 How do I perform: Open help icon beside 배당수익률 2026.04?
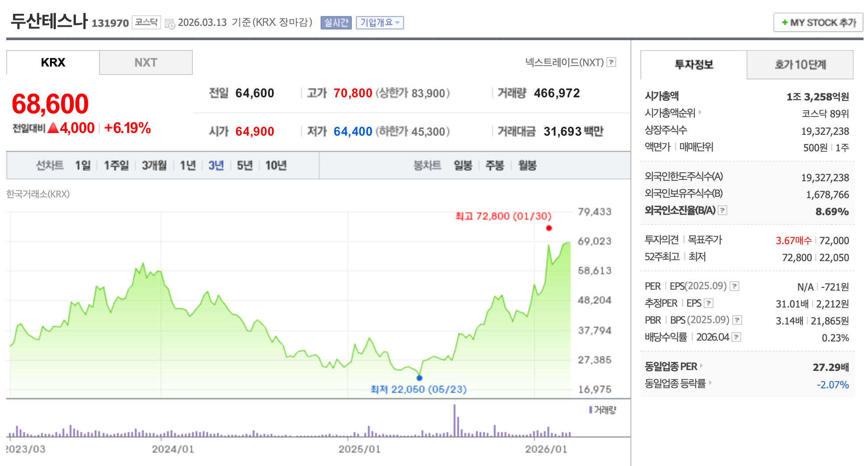point(736,337)
